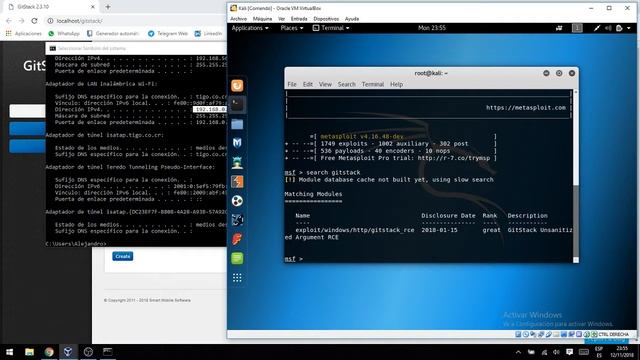640x360 pixels.
Task: Switch to Chrome in the taskbar
Action: tap(49, 352)
